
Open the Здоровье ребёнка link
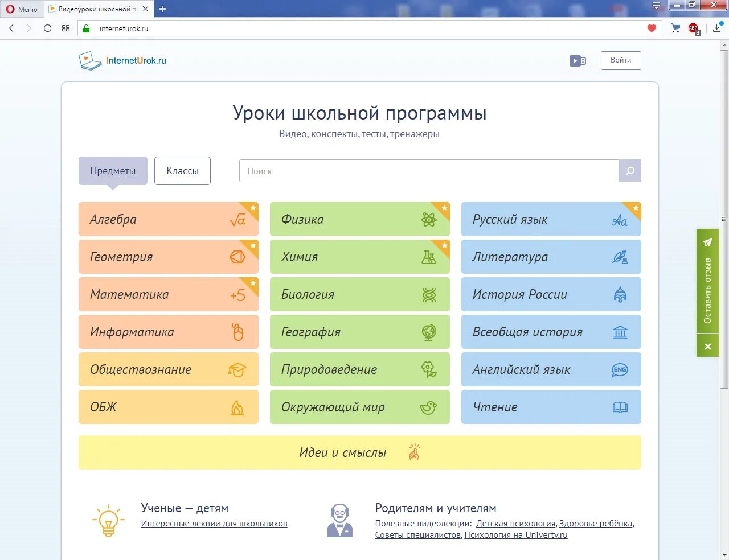click(596, 524)
